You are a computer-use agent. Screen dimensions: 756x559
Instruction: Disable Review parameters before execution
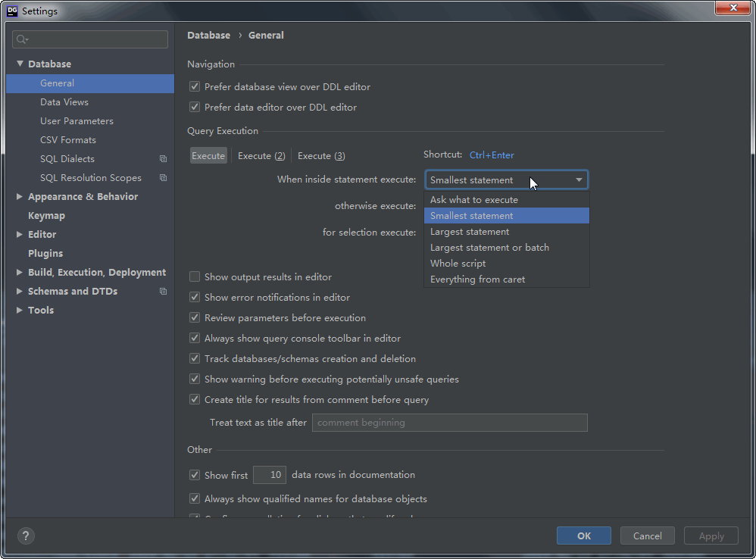195,318
